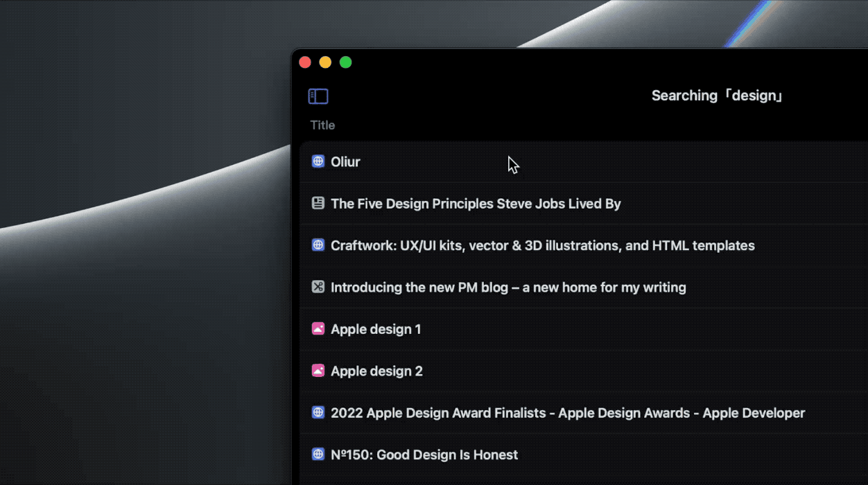
Task: Sort results by the Title column header
Action: (322, 125)
